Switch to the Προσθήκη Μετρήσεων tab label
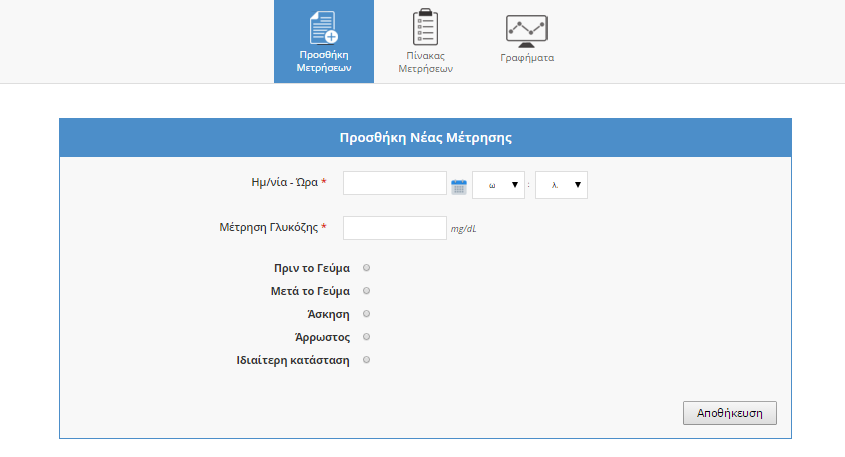Viewport: 845px width, 457px height. click(x=323, y=62)
